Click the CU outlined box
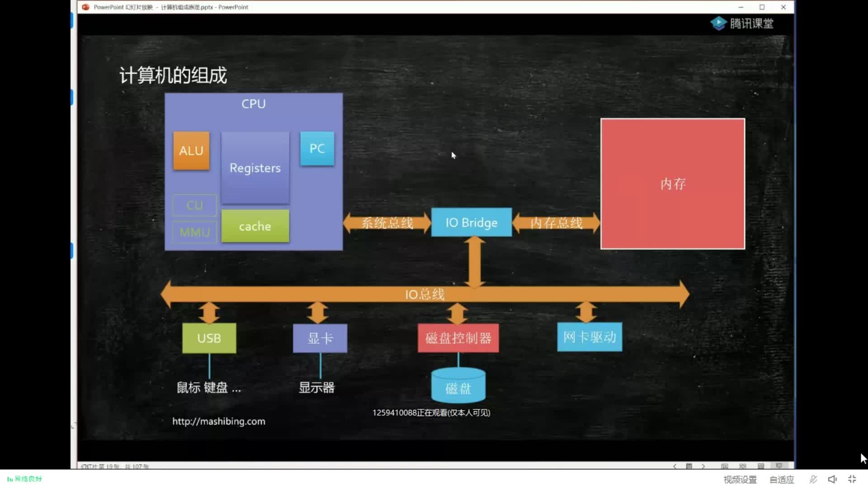 click(195, 205)
